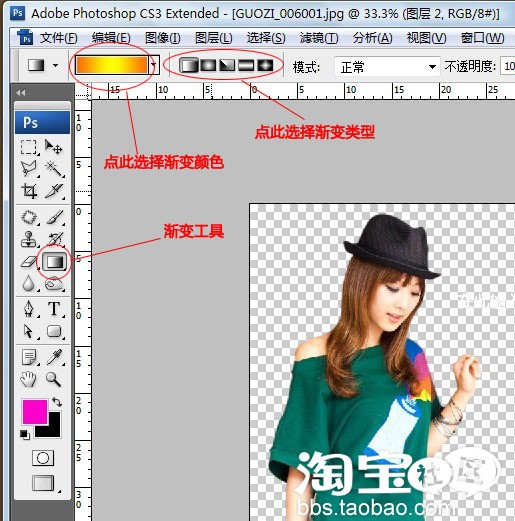The image size is (515, 521).
Task: Open the 图像(I) menu
Action: [x=163, y=38]
